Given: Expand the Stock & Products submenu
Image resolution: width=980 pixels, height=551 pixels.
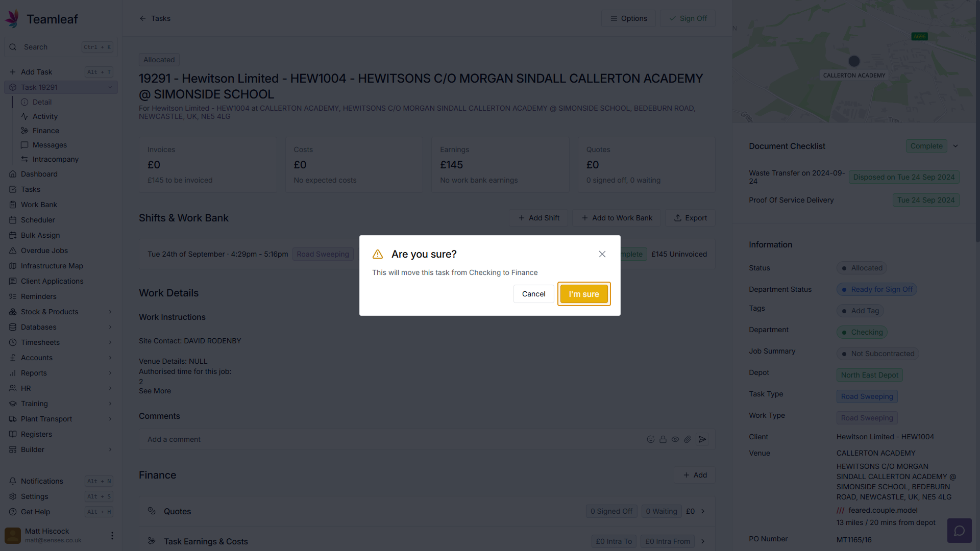Looking at the screenshot, I should coord(110,312).
